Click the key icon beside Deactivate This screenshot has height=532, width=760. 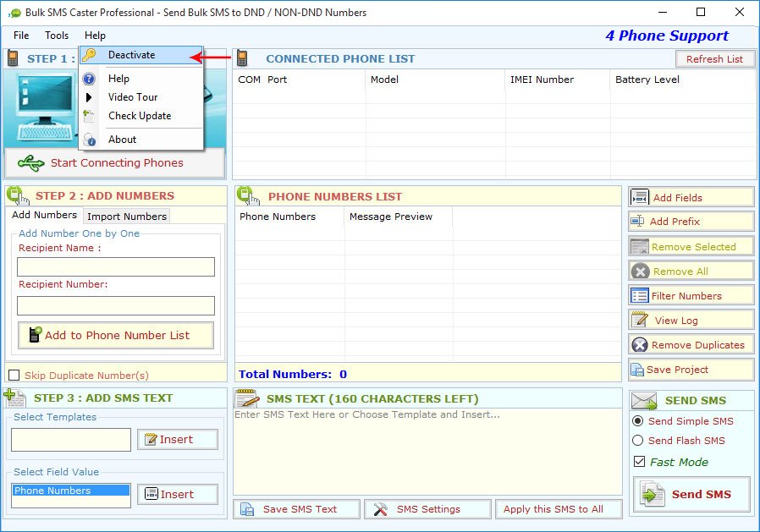tap(89, 55)
